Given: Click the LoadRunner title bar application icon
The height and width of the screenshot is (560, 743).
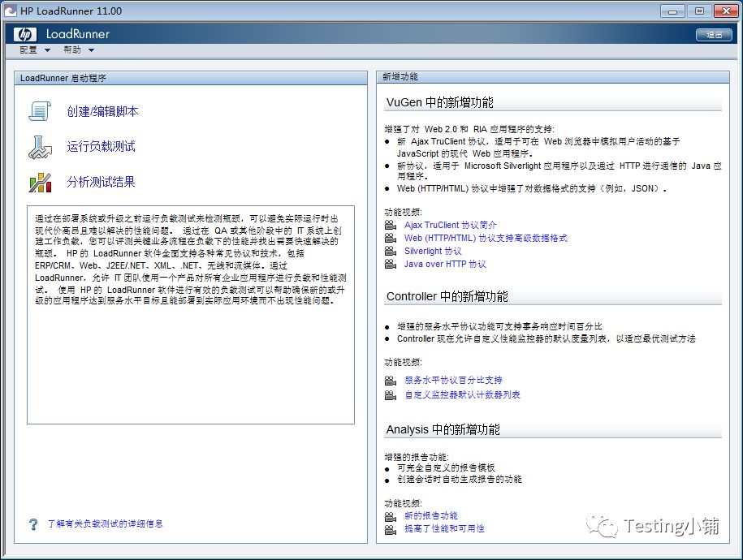Looking at the screenshot, I should (x=11, y=11).
